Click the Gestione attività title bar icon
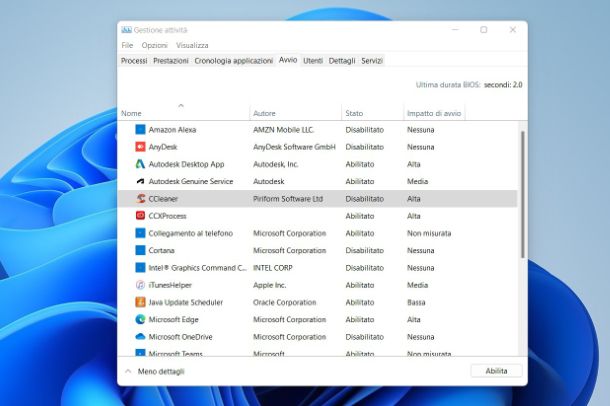Viewport: 610px width, 406px height. click(x=126, y=30)
